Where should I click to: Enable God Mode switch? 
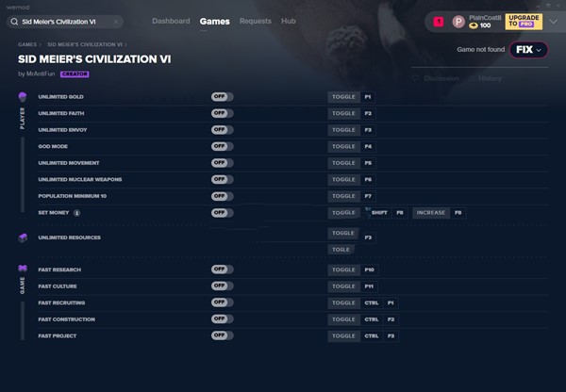click(222, 146)
